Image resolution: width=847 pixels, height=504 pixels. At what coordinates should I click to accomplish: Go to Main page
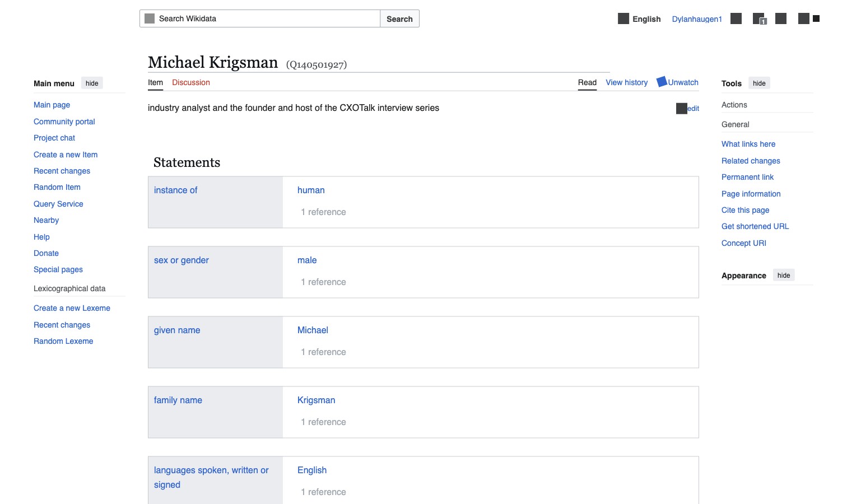(x=52, y=105)
